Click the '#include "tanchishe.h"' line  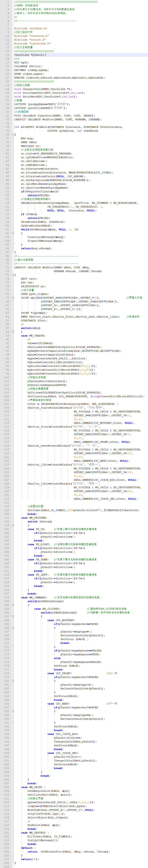[x=32, y=44]
